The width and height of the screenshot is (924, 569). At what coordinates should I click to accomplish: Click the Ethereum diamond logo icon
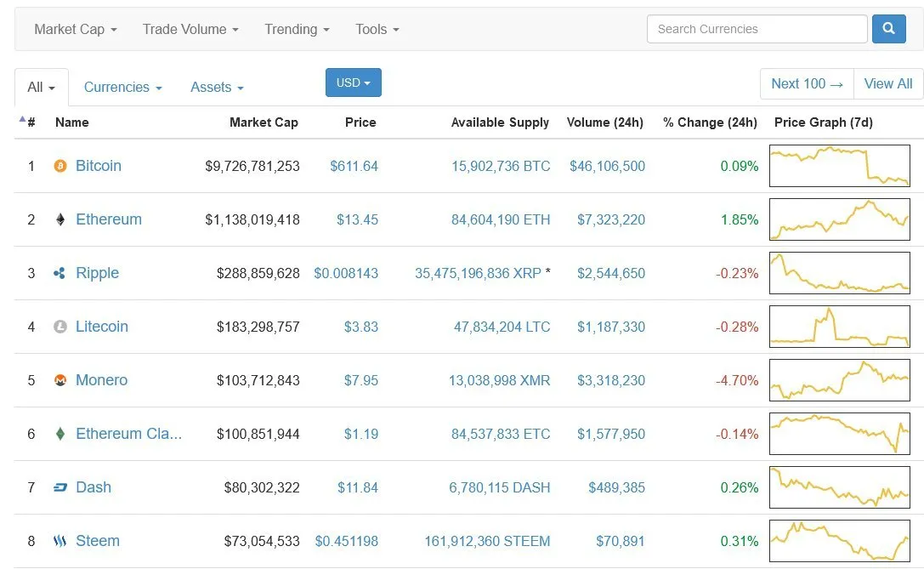tap(60, 220)
